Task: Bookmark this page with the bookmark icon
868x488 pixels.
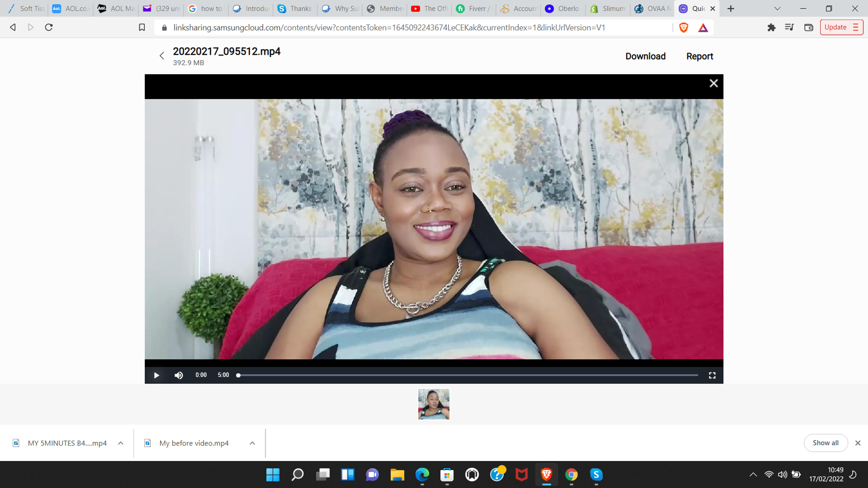Action: pos(142,27)
